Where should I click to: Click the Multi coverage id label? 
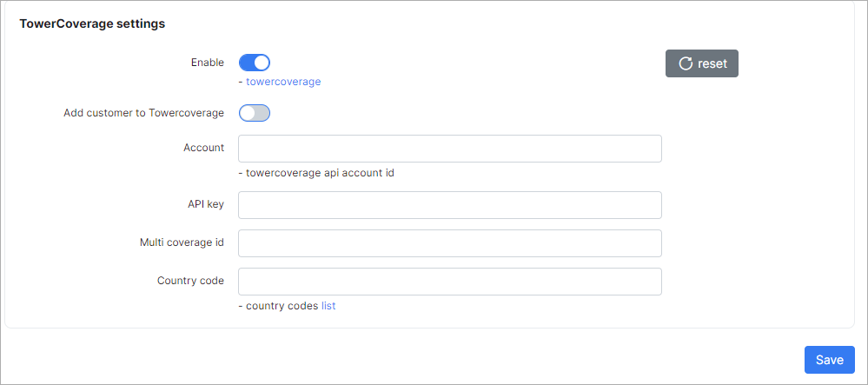tap(182, 242)
